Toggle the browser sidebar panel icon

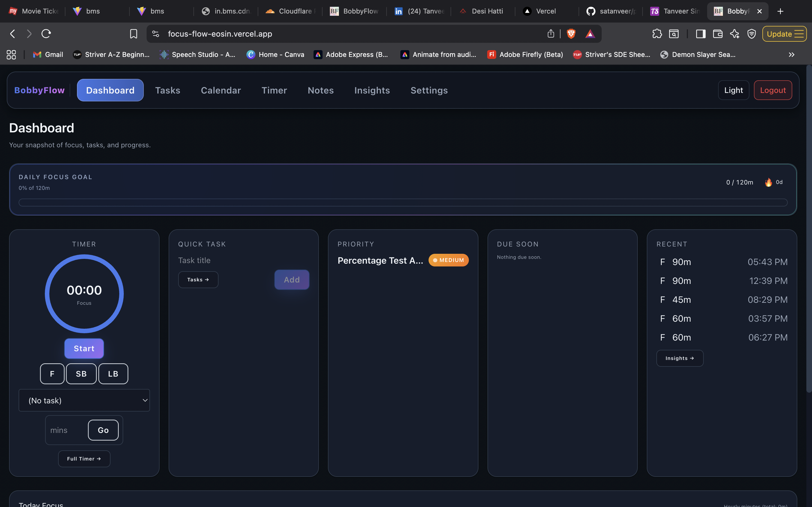click(701, 34)
